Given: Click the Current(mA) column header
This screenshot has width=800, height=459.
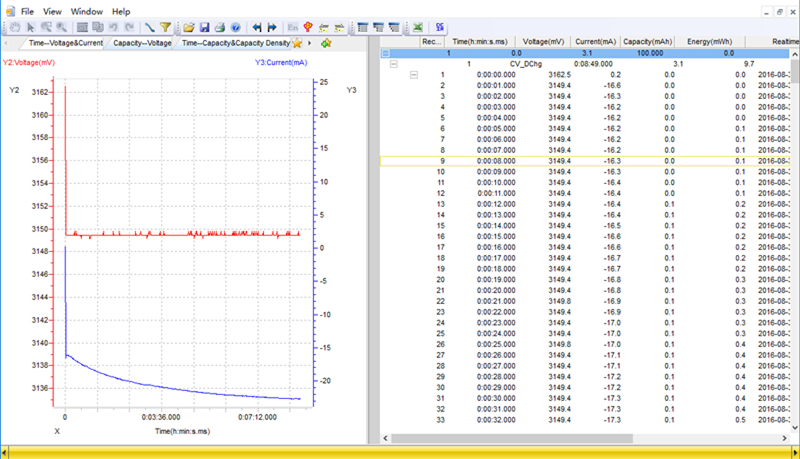Looking at the screenshot, I should (596, 41).
